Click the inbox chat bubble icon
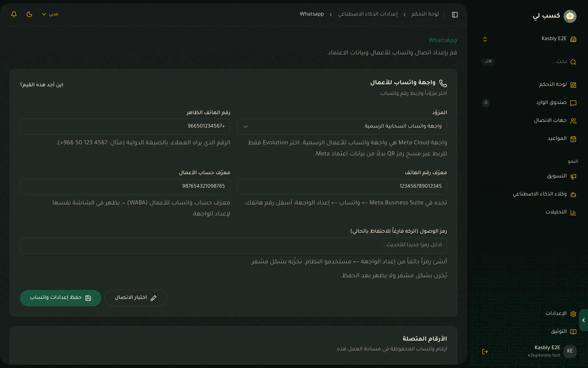 (x=573, y=103)
